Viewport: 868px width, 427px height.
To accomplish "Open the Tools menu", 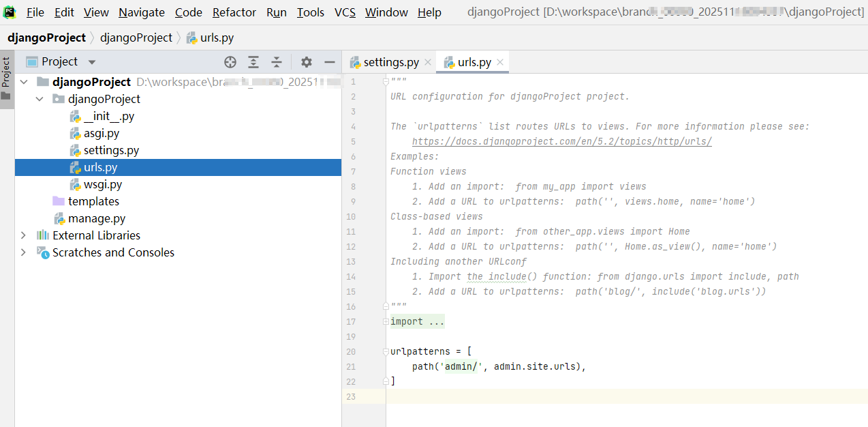I will (311, 12).
